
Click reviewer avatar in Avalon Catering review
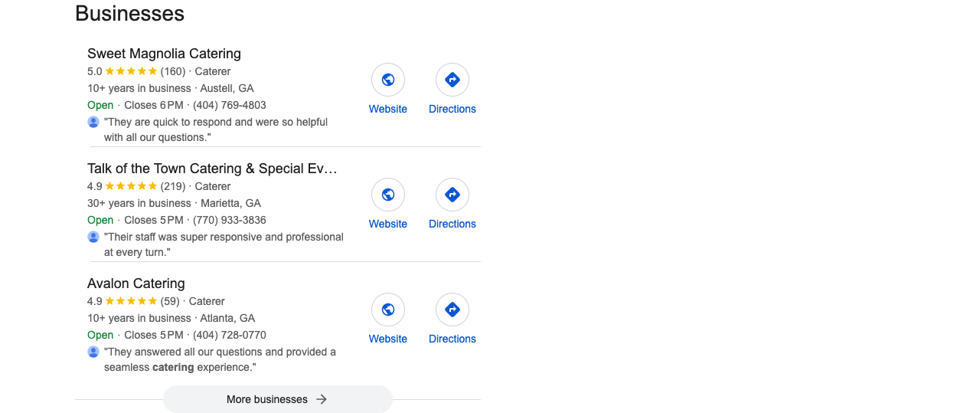click(93, 352)
